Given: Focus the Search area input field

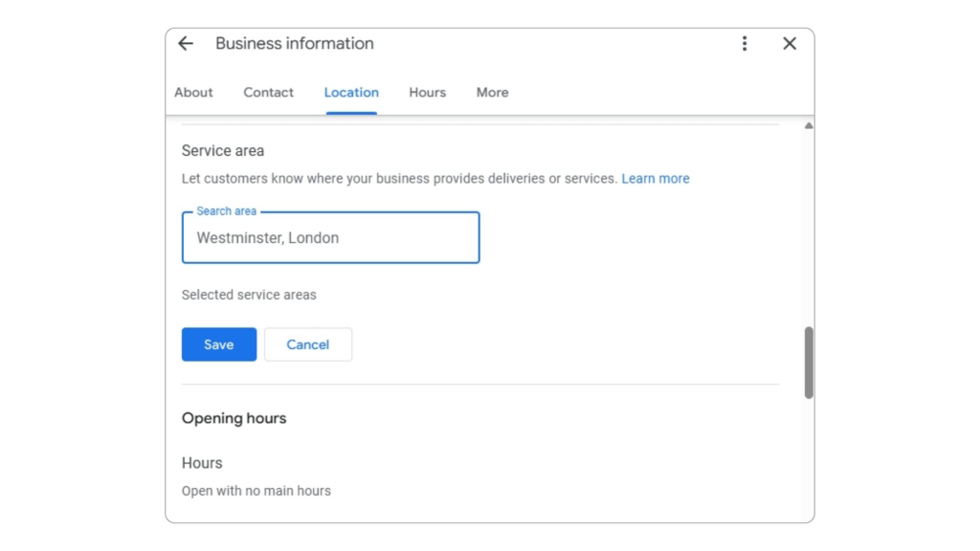Looking at the screenshot, I should click(x=330, y=237).
